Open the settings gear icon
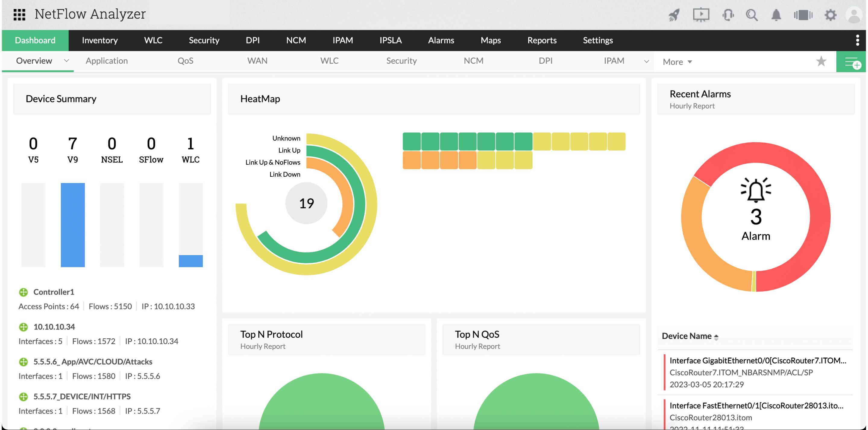 click(830, 15)
